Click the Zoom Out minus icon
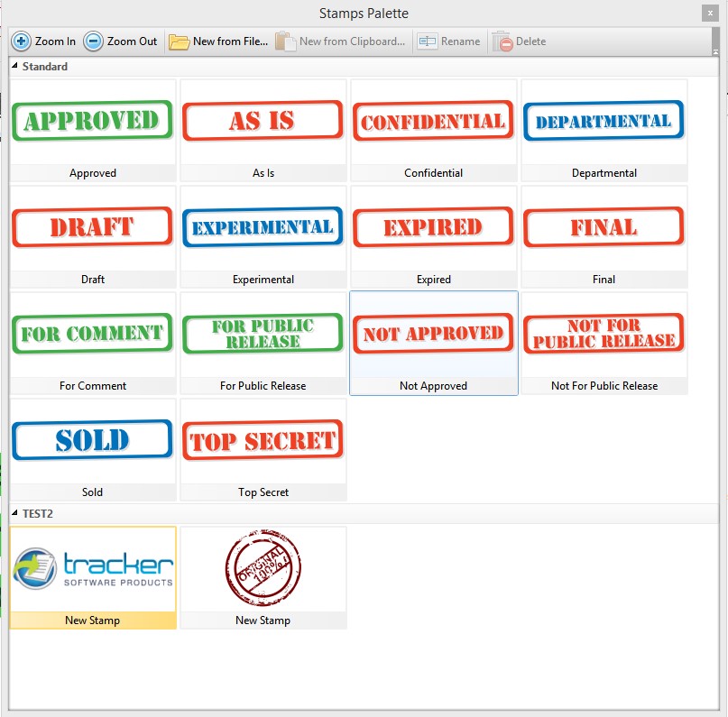Viewport: 728px width, 717px height. [93, 41]
